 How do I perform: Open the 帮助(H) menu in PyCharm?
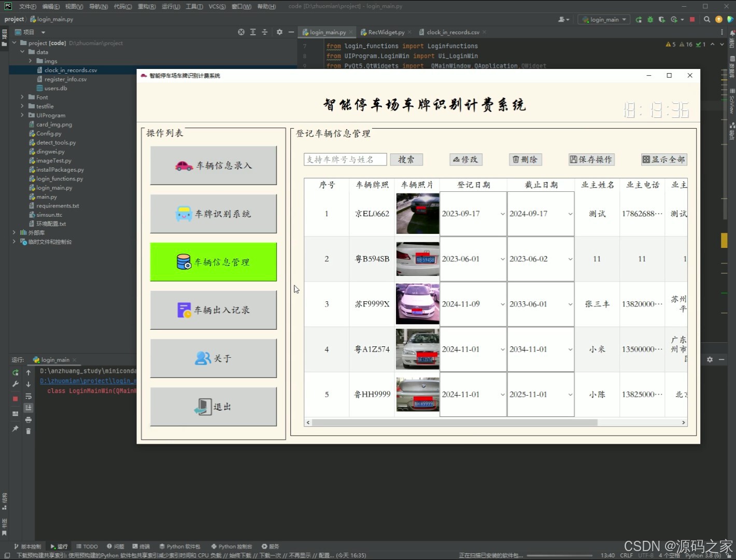coord(266,6)
